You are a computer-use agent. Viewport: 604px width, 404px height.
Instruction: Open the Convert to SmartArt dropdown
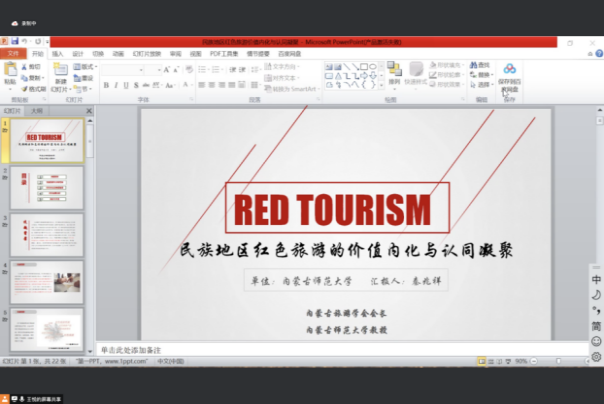(297, 88)
